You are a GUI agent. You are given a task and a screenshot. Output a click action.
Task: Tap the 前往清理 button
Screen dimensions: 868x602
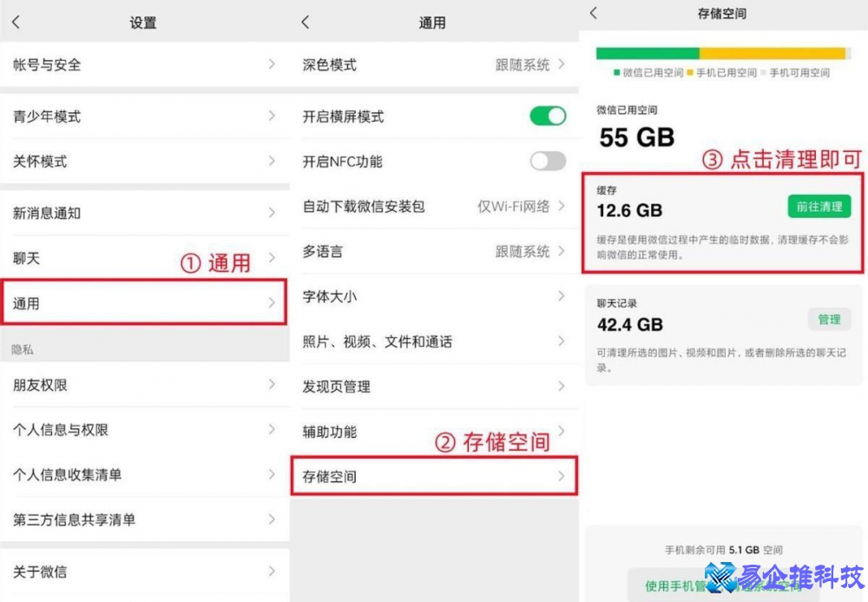pyautogui.click(x=818, y=207)
